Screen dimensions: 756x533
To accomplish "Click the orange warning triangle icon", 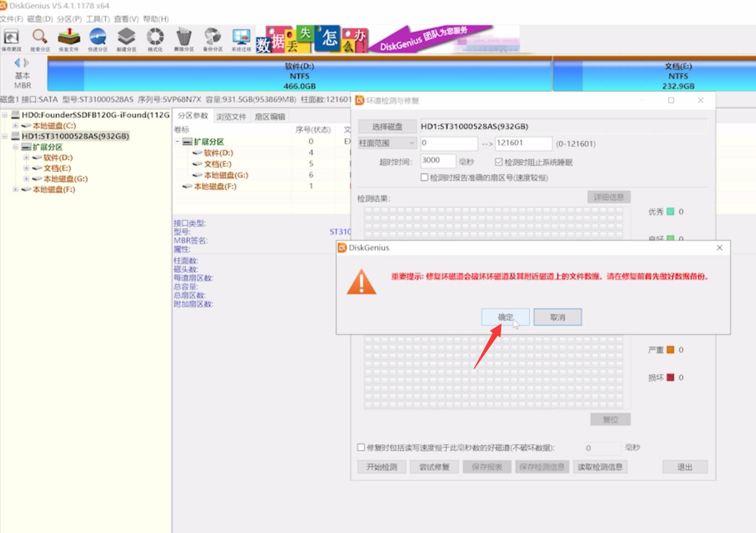I will [x=361, y=282].
